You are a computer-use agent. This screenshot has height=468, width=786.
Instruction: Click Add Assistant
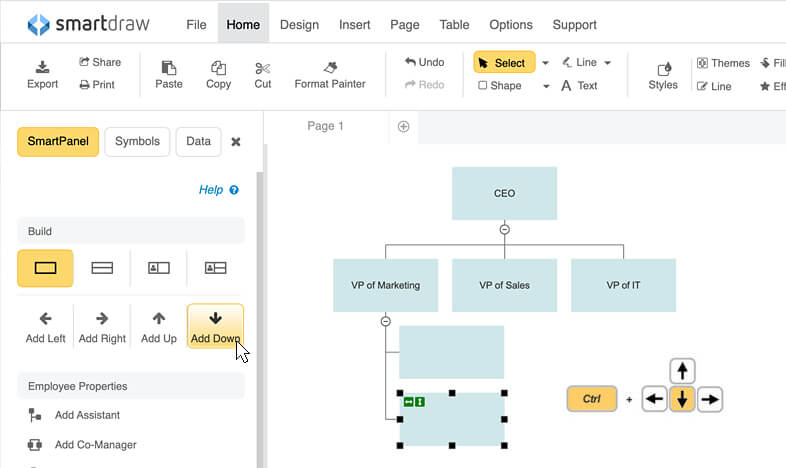(74, 415)
